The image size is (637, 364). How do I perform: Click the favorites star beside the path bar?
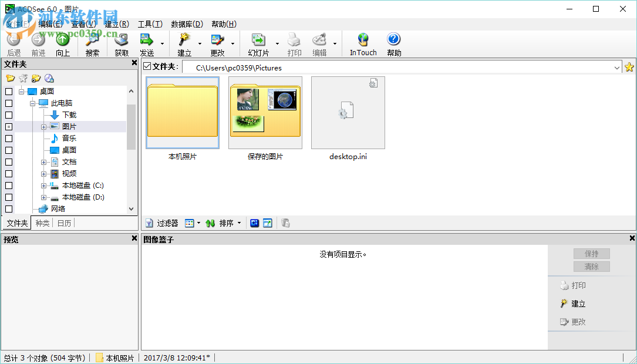pos(629,67)
